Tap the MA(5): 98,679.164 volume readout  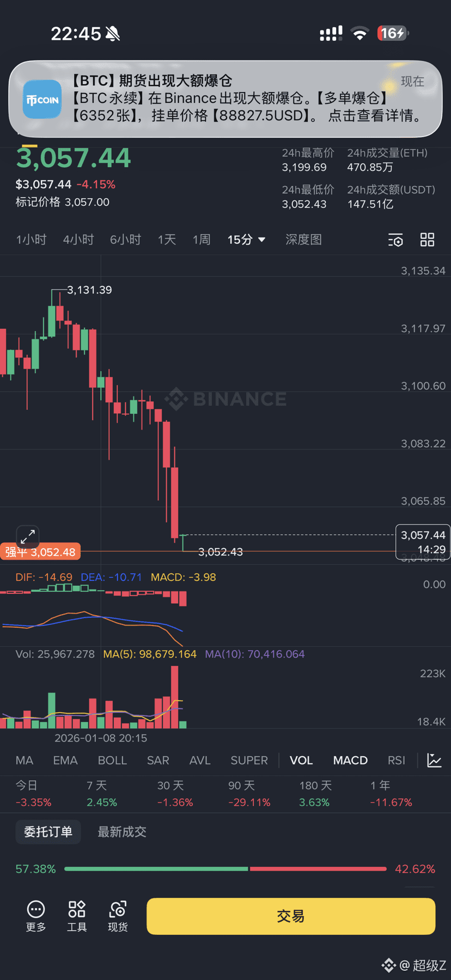pyautogui.click(x=150, y=654)
